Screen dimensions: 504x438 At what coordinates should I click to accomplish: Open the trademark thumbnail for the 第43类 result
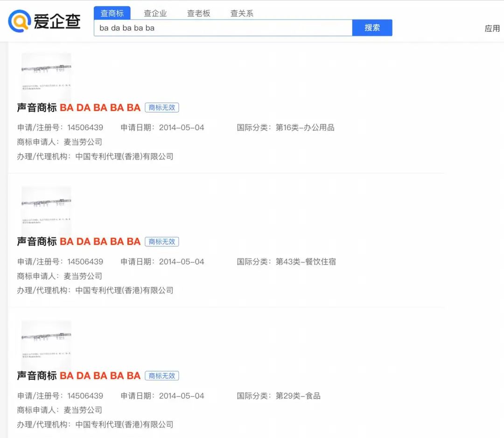(x=46, y=210)
